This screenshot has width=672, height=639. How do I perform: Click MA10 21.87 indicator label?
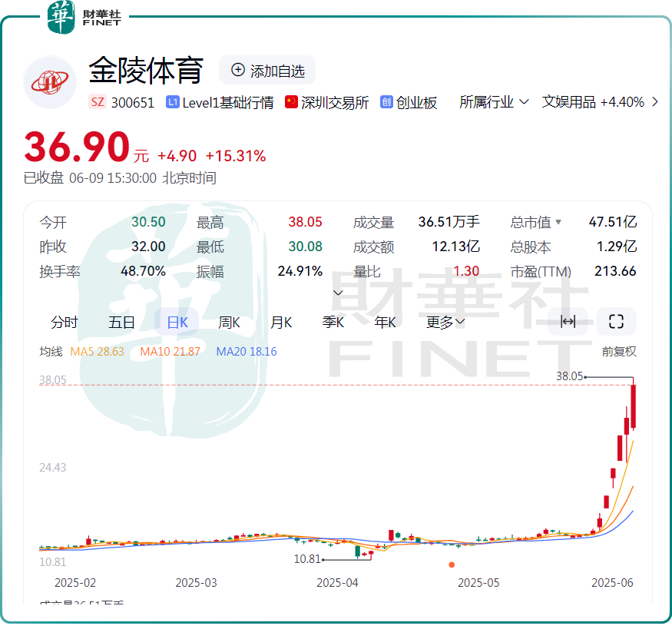tap(170, 352)
